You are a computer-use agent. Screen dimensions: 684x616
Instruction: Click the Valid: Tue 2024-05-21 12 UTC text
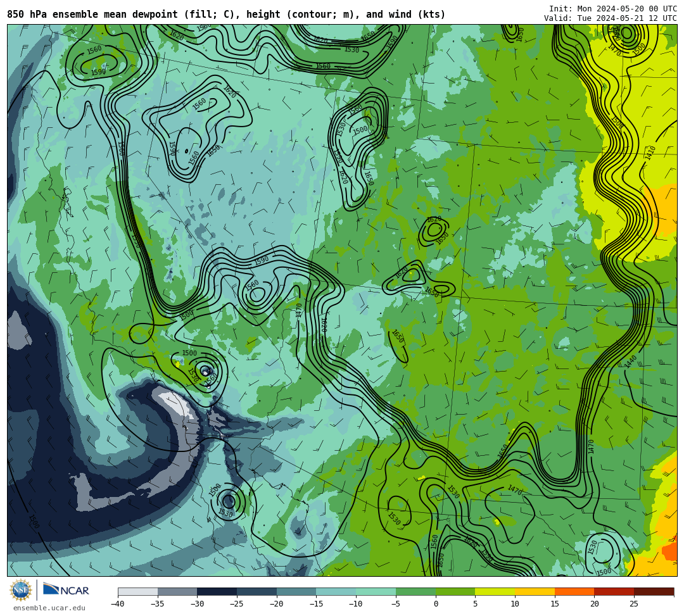tap(611, 18)
